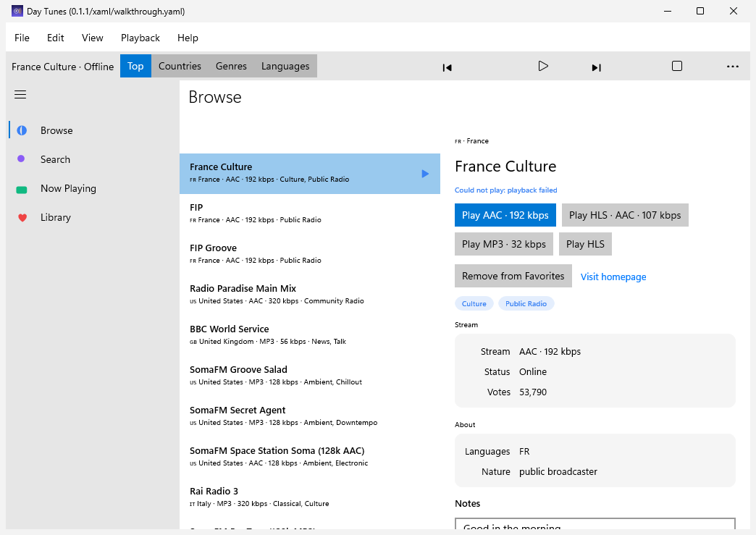Screen dimensions: 756x535
Task: Click the Public Radio tag chip
Action: pos(526,303)
